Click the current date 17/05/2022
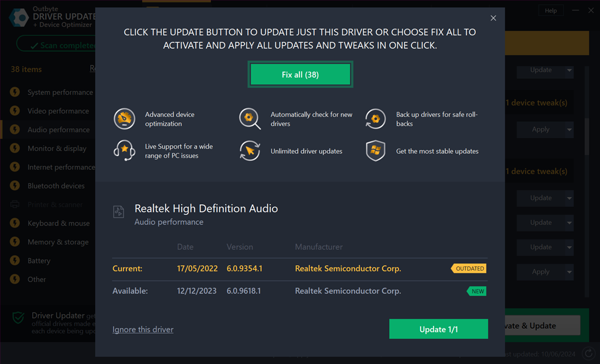 click(197, 269)
